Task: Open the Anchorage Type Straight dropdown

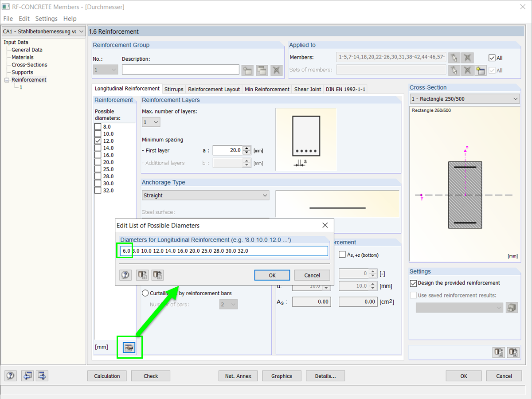Action: (x=205, y=196)
